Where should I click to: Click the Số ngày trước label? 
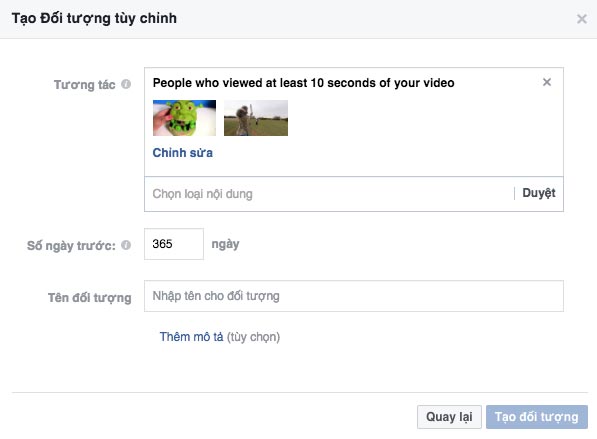click(71, 246)
